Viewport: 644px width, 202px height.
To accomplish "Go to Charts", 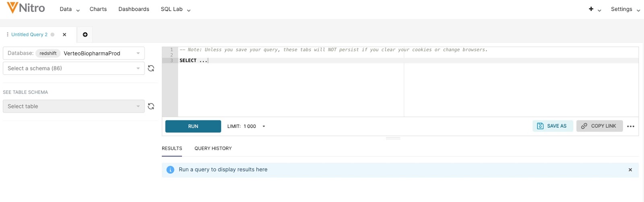I will click(x=98, y=9).
